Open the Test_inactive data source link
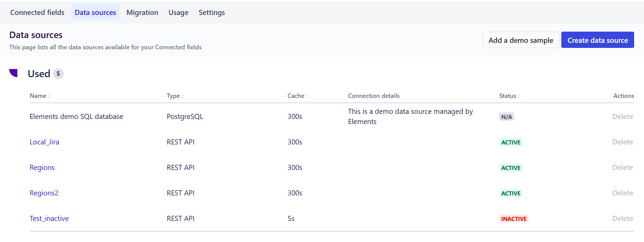 click(49, 219)
